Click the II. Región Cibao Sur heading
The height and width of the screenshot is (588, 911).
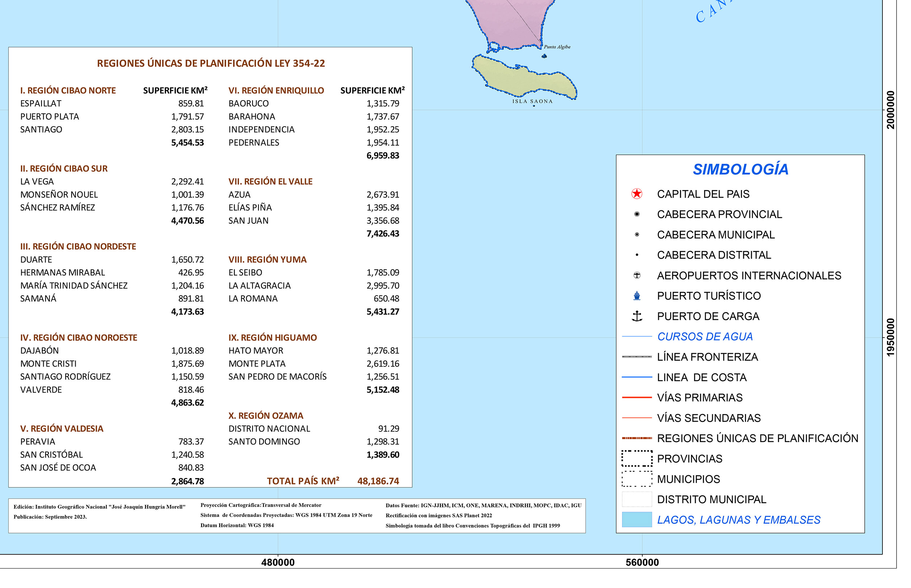(64, 169)
